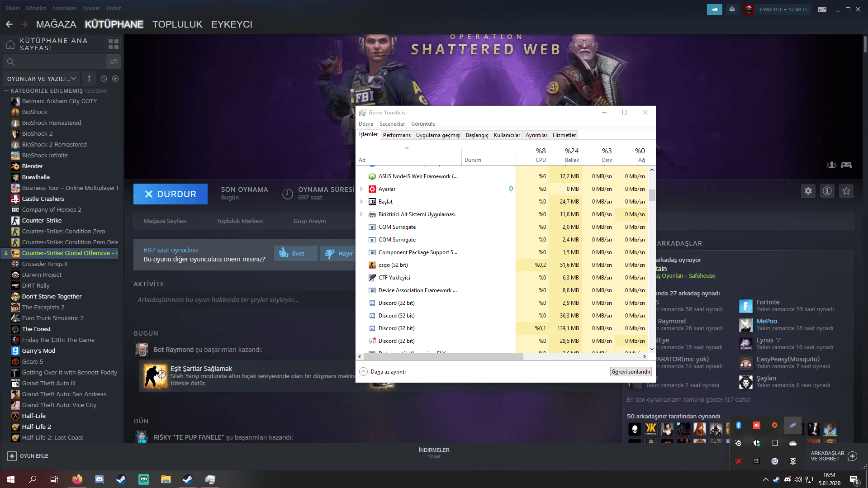Click the volume icon in system tray

798,479
